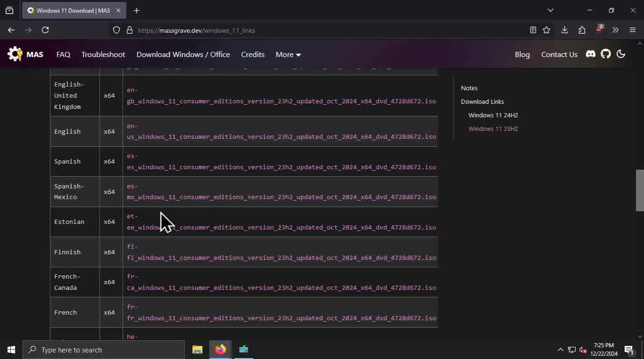Open the Troubleshoot page
This screenshot has height=359, width=644.
[x=103, y=54]
